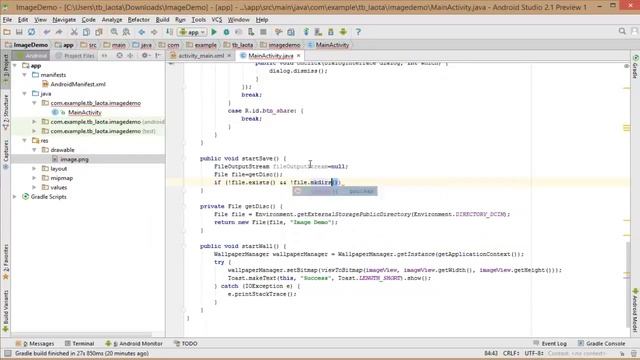640x360 pixels.
Task: Open the app run configuration dropdown
Action: tap(192, 32)
